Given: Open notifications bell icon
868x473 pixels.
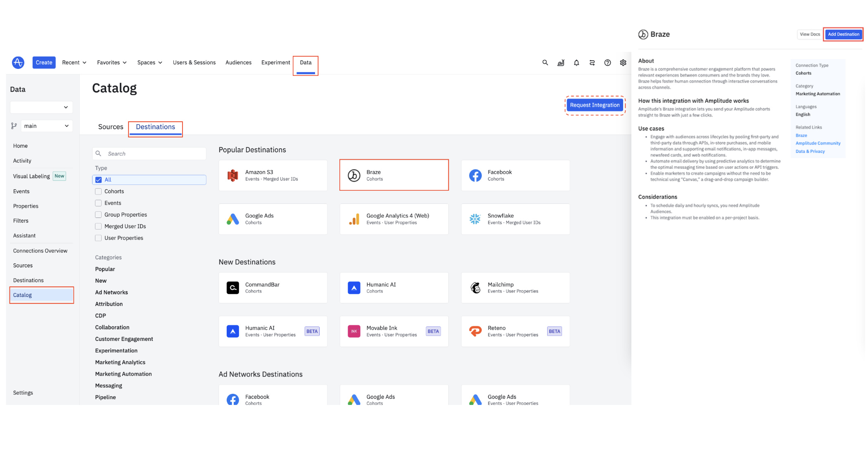Looking at the screenshot, I should pyautogui.click(x=576, y=63).
